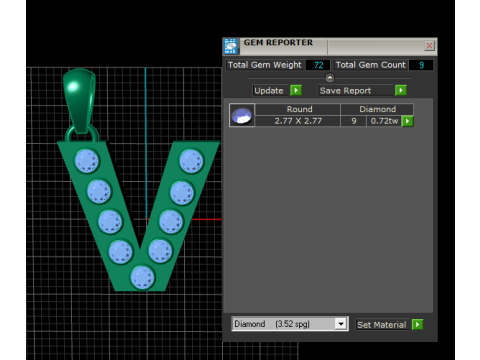Image resolution: width=480 pixels, height=360 pixels.
Task: Click the GEM REPORTER title text
Action: tap(278, 43)
